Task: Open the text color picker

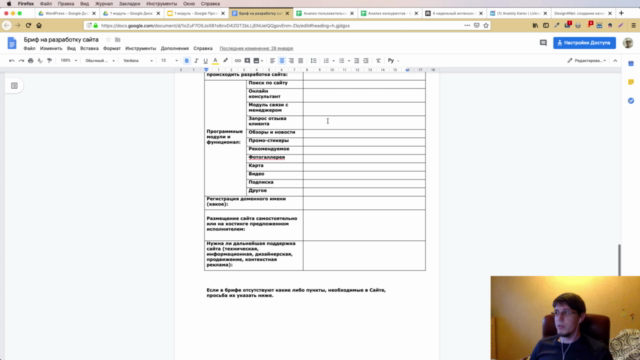Action: coord(215,61)
